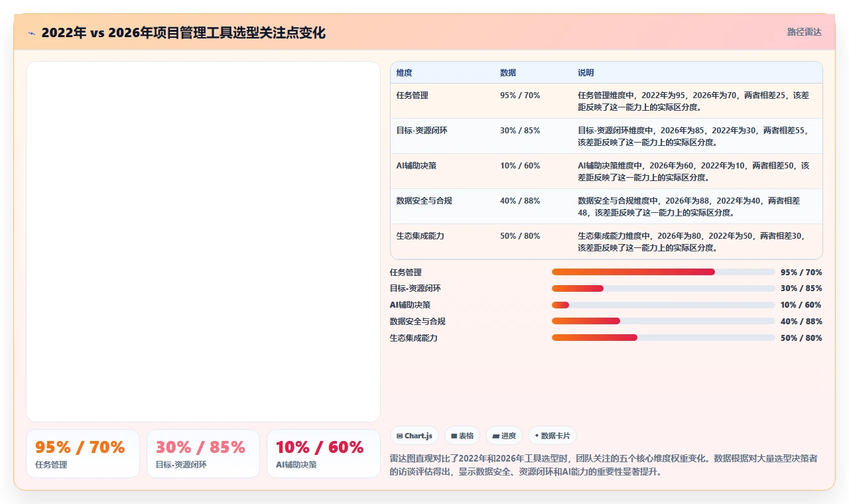Click table cell 40% / 88%
The width and height of the screenshot is (849, 504).
pos(520,201)
